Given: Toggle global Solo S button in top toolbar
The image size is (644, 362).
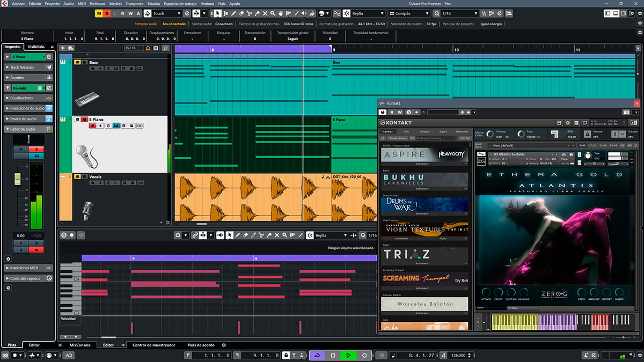Looking at the screenshot, I should click(107, 13).
